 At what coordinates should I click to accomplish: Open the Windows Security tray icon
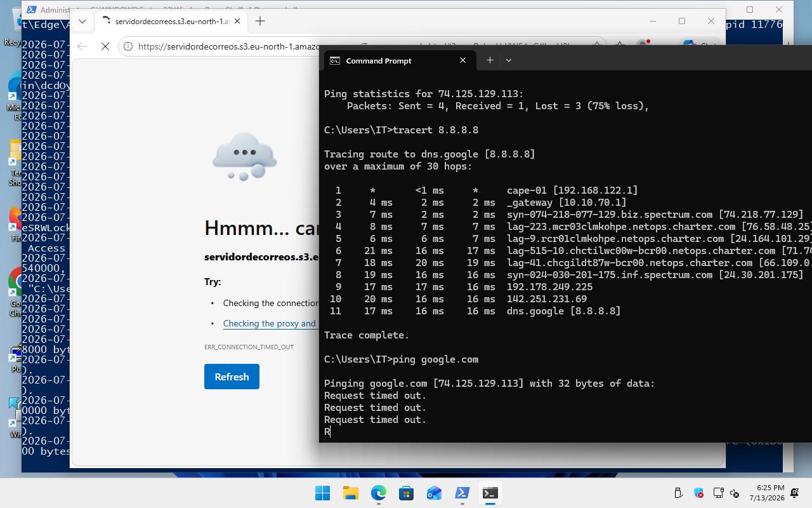point(698,493)
